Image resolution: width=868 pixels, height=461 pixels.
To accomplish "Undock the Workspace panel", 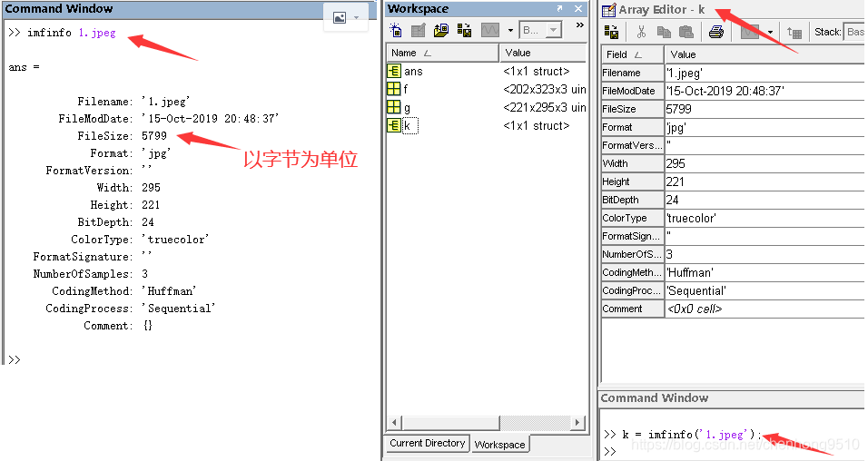I will tap(559, 8).
